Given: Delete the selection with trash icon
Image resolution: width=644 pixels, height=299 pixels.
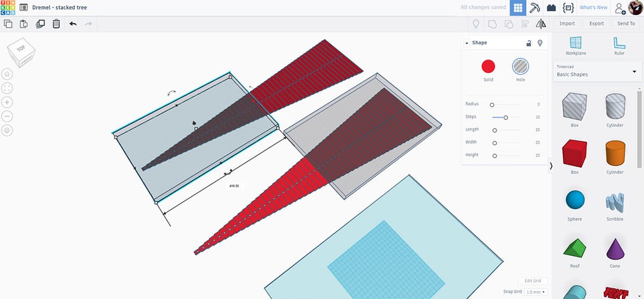Looking at the screenshot, I should 56,24.
